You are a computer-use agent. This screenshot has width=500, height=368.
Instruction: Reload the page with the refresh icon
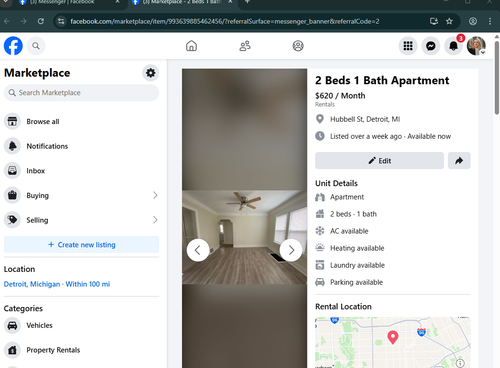[41, 21]
